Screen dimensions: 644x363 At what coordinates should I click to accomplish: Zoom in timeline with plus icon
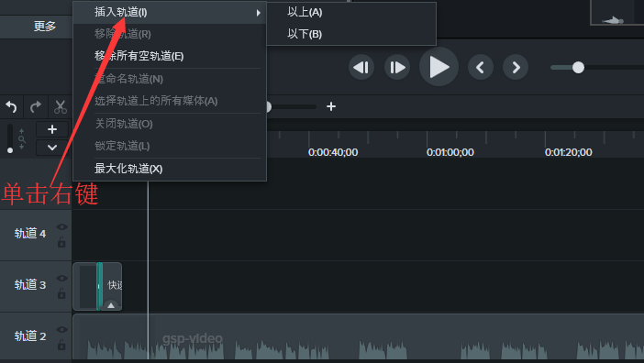331,106
